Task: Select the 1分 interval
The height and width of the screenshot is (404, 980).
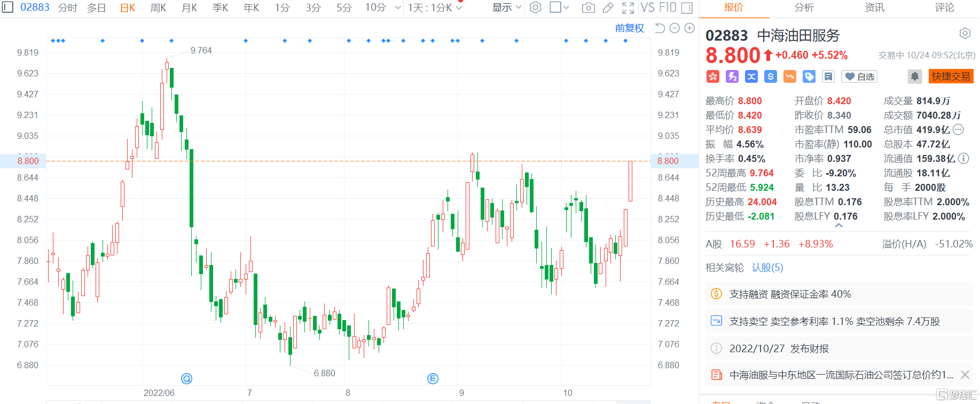Action: click(283, 7)
